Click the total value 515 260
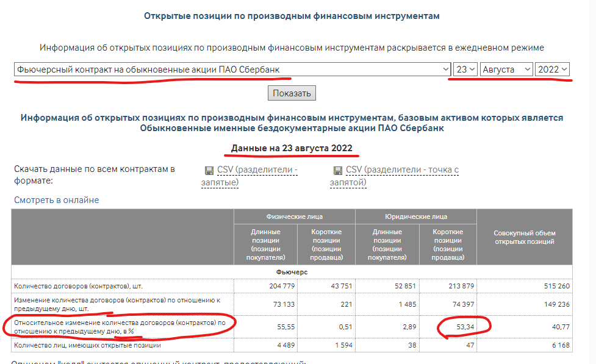596x364 pixels. [x=557, y=286]
